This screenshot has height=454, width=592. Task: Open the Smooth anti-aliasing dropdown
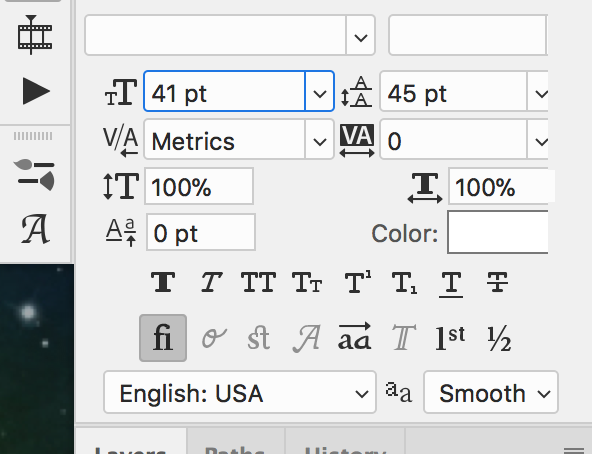click(x=491, y=392)
